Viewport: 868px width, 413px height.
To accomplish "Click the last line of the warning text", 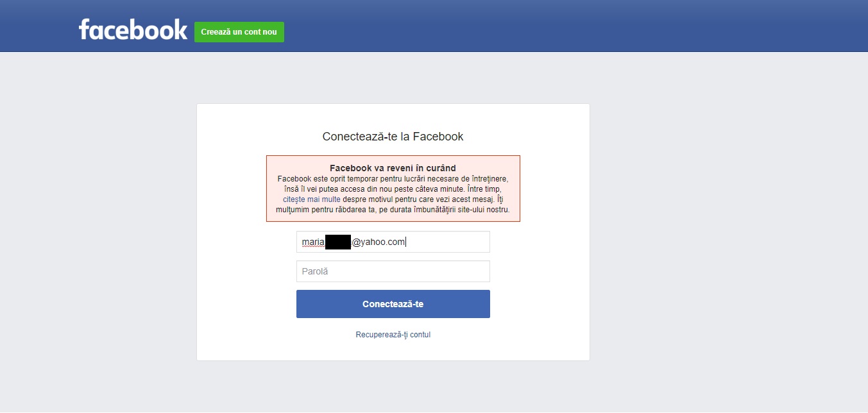I will tap(393, 210).
